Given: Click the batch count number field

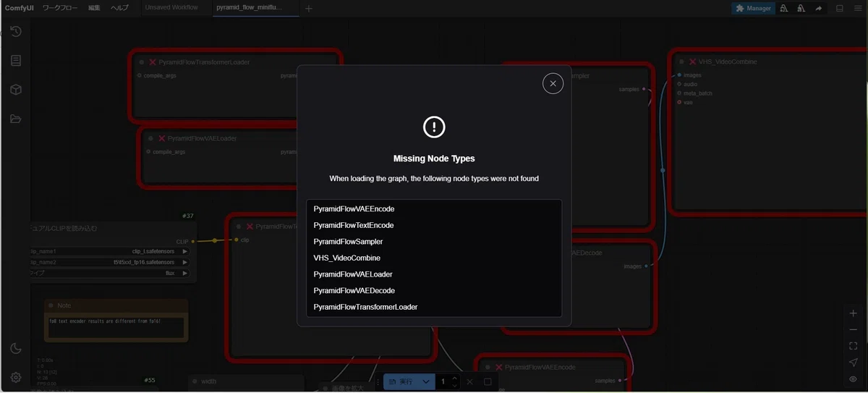Looking at the screenshot, I should (x=443, y=381).
